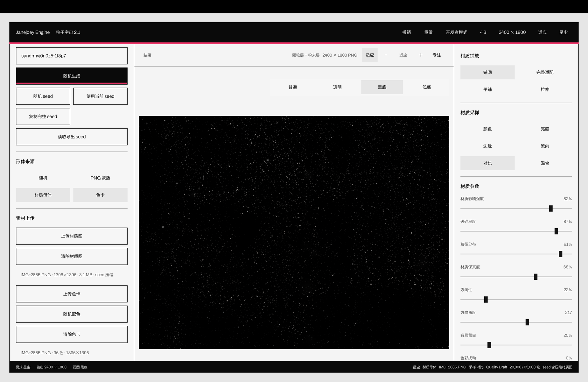Select 对比 material sampling
The width and height of the screenshot is (588, 382).
coord(487,163)
